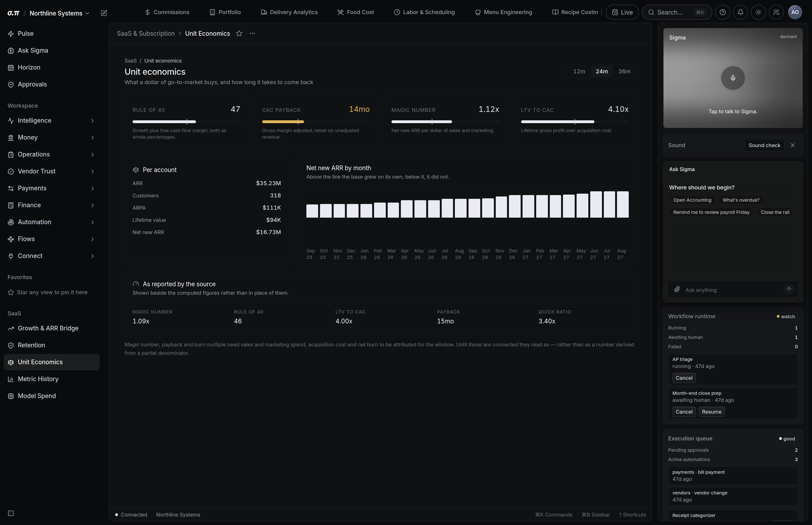Open the payments · bill payment queue item
The width and height of the screenshot is (812, 525).
pyautogui.click(x=733, y=476)
